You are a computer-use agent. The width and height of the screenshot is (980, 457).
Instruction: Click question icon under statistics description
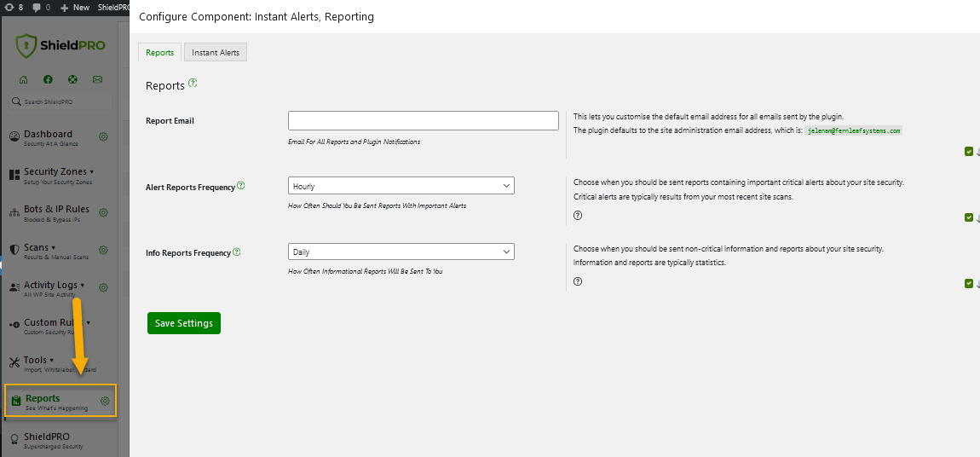click(x=578, y=281)
